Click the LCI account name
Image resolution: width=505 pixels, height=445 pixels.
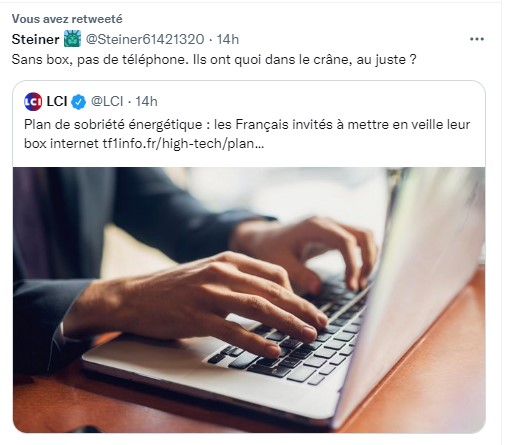[x=57, y=101]
